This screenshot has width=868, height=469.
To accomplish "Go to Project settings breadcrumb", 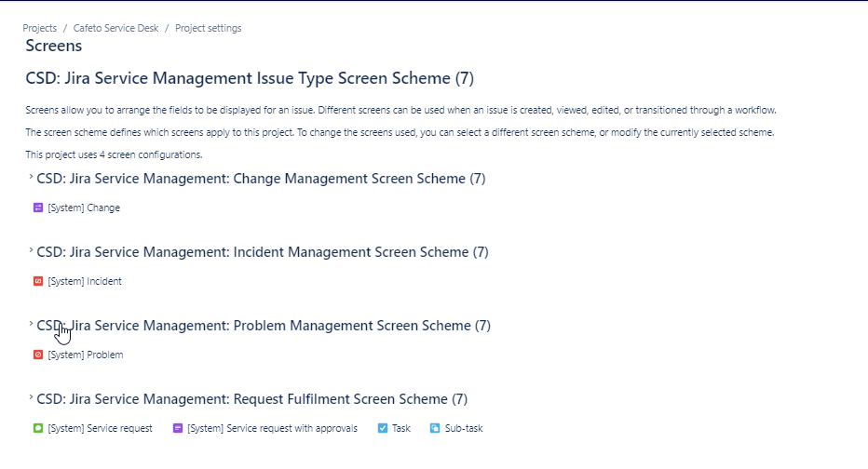I will point(208,28).
